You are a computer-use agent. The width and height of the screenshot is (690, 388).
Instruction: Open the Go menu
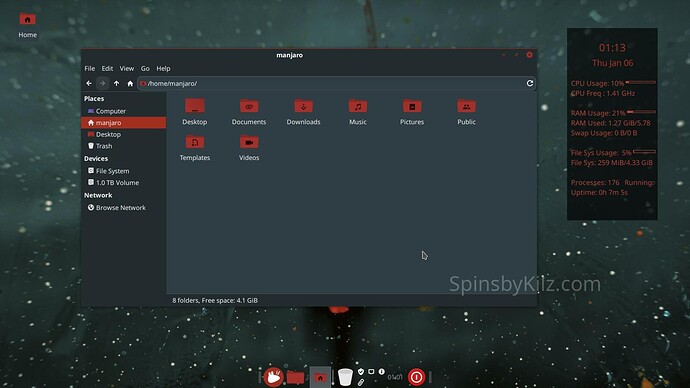coord(145,69)
